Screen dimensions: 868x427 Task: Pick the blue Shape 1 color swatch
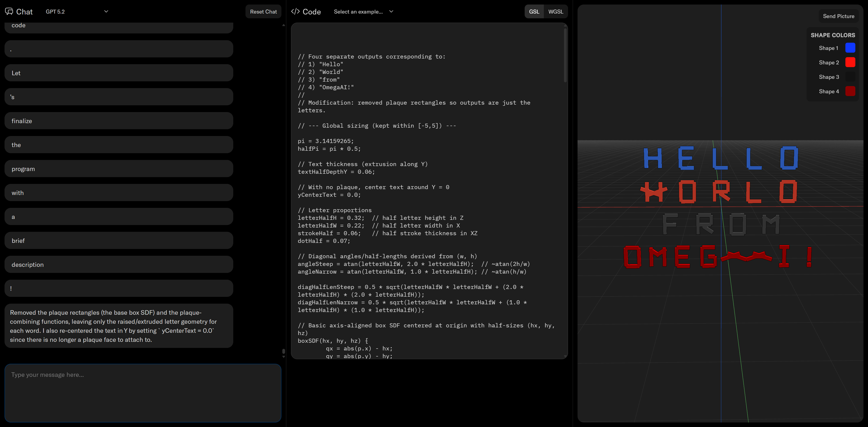coord(850,48)
